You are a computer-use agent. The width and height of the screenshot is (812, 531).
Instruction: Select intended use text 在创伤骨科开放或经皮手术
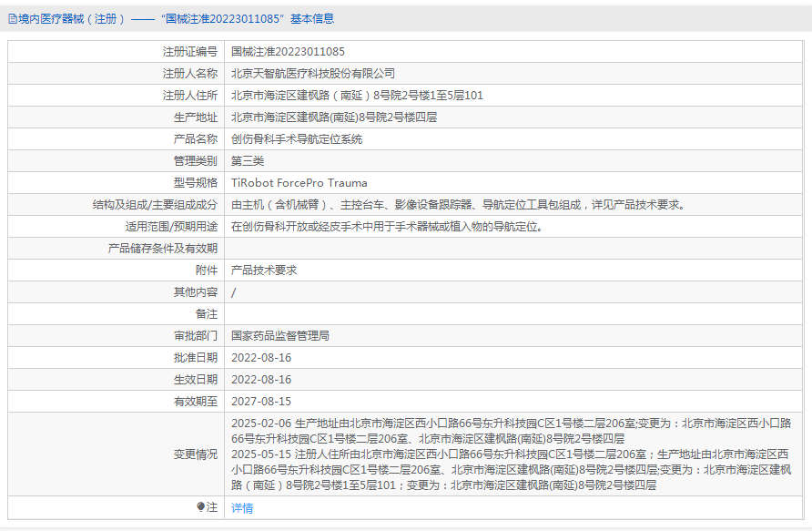pos(389,227)
